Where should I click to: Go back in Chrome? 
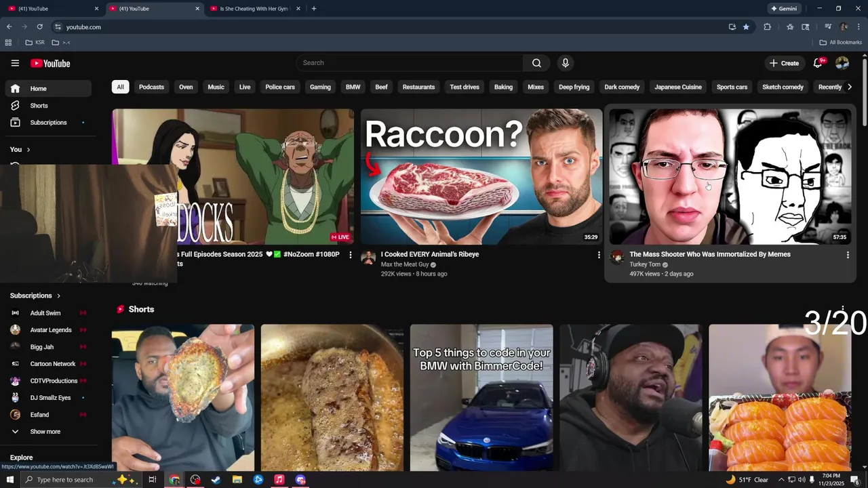(9, 27)
